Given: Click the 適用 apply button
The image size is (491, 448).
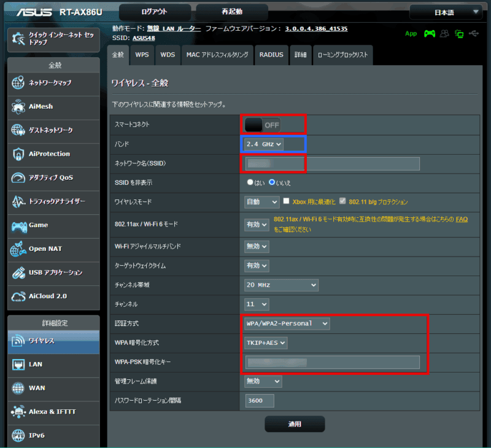Looking at the screenshot, I should (295, 424).
